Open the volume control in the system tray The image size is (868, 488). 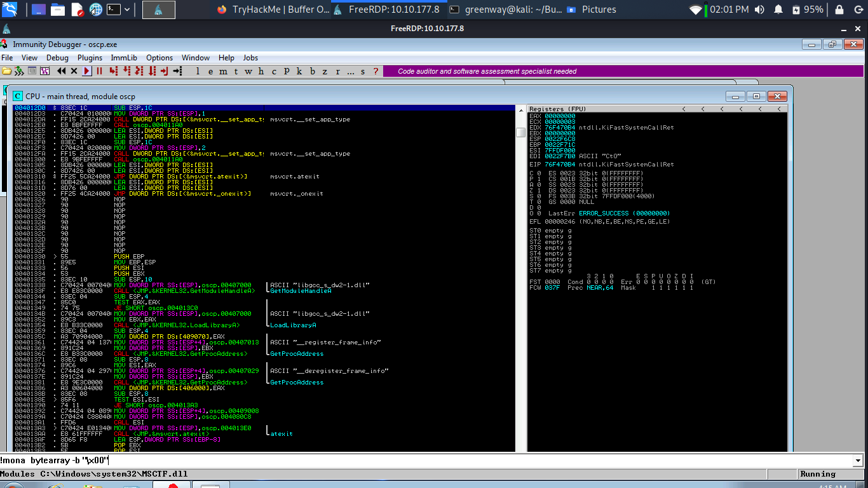(760, 9)
